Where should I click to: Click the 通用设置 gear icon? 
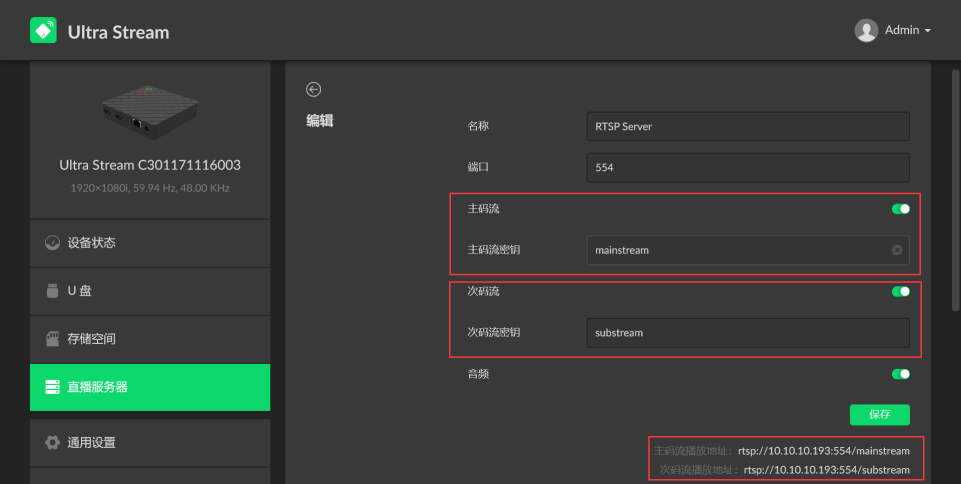(x=52, y=442)
